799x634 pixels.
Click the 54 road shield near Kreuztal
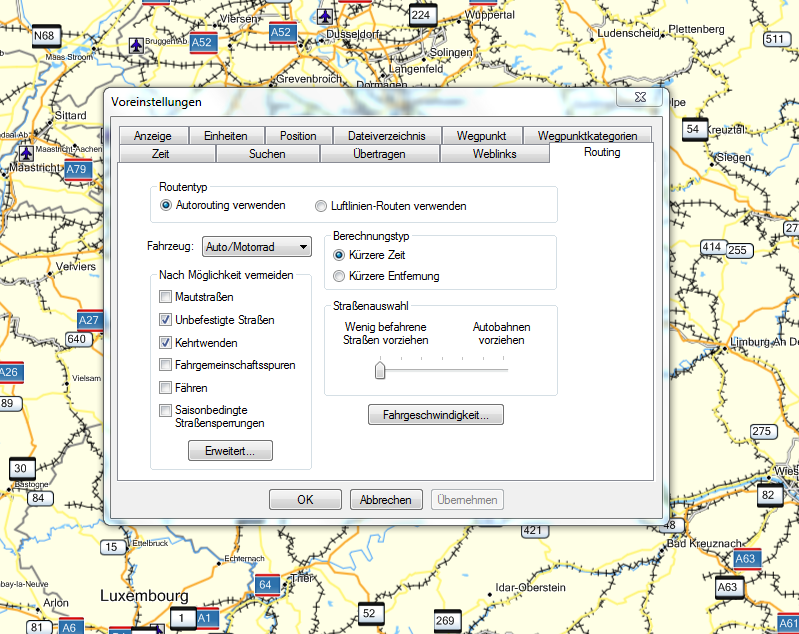coord(693,130)
